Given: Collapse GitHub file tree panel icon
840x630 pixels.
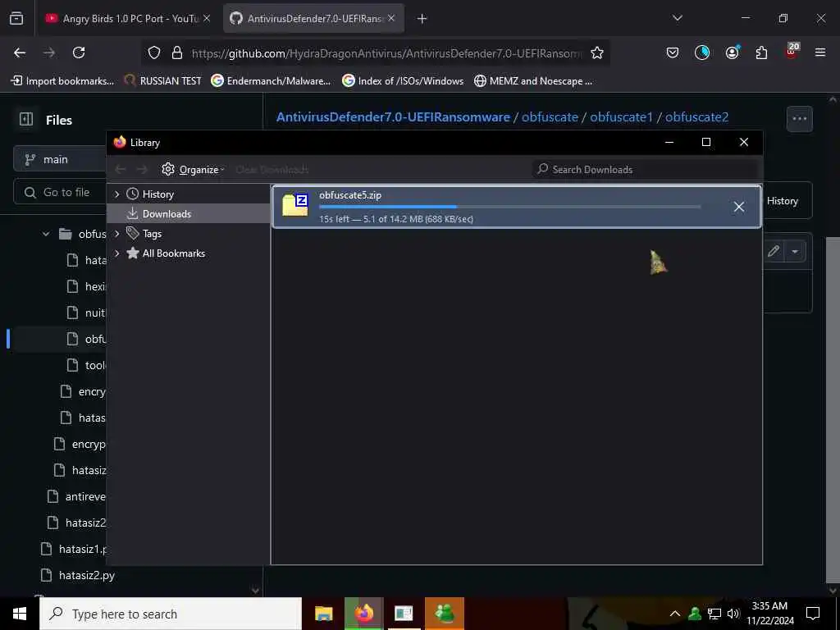Looking at the screenshot, I should 26,120.
